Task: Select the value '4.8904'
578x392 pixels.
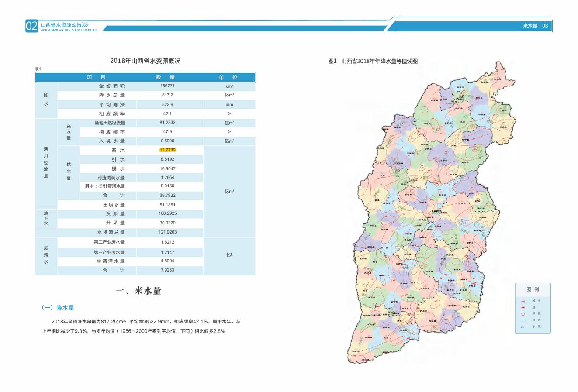Action: [x=167, y=261]
